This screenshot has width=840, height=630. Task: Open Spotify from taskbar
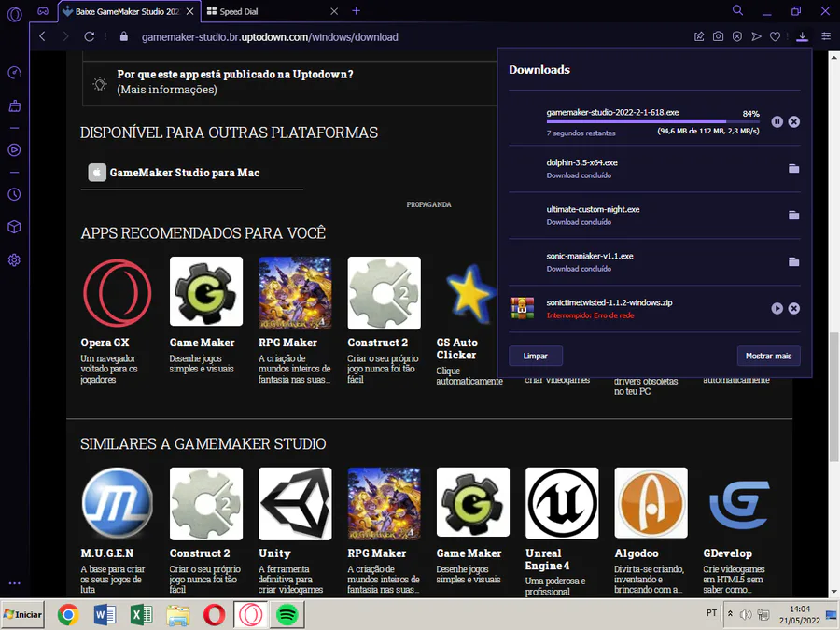point(287,614)
